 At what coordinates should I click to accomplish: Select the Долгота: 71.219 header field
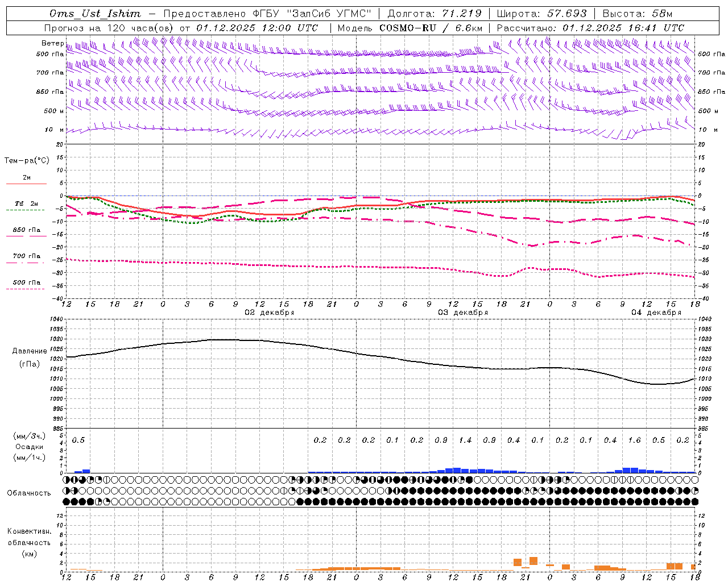435,14
